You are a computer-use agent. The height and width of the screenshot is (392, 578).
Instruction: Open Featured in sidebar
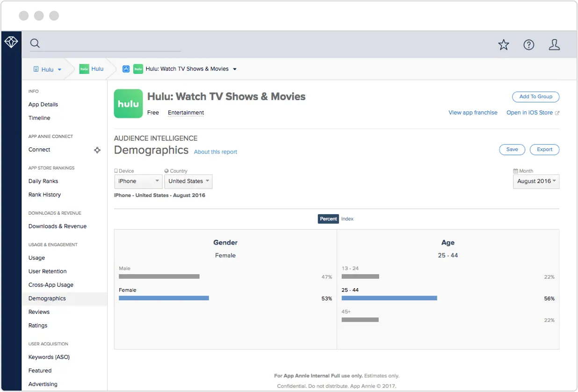point(40,371)
